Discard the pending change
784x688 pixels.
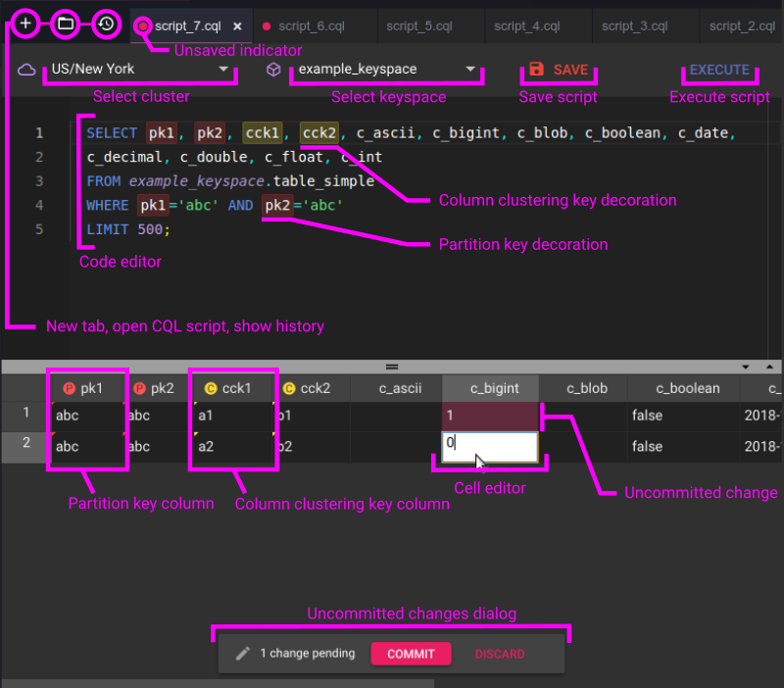(500, 654)
